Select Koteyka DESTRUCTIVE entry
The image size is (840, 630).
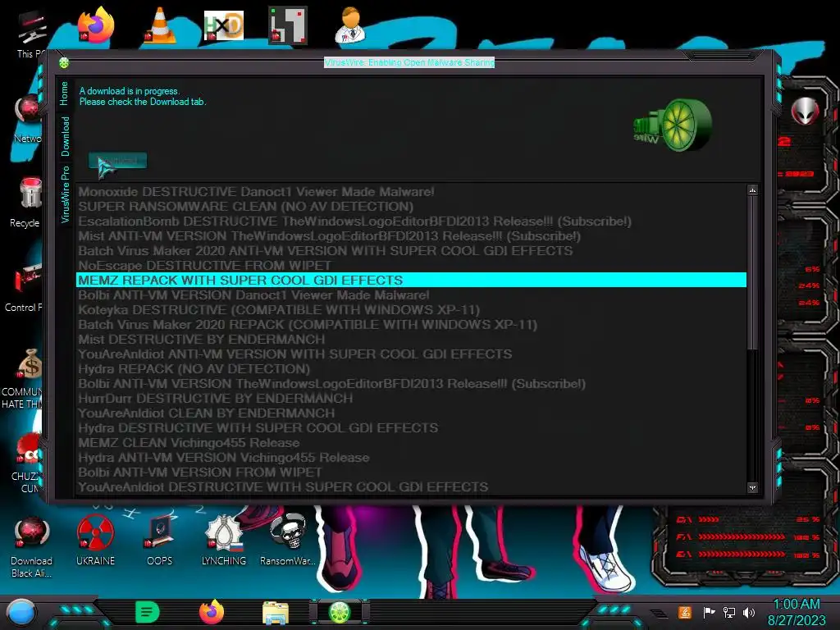412,309
